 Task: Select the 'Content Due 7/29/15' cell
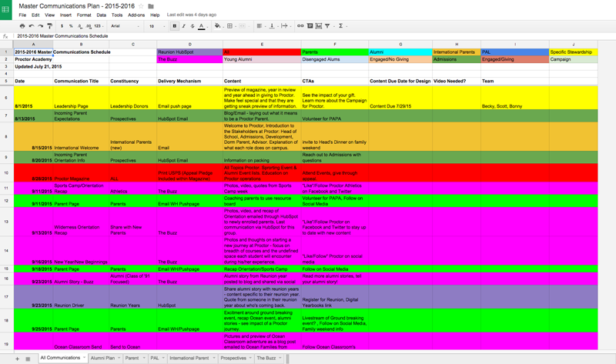pos(400,98)
